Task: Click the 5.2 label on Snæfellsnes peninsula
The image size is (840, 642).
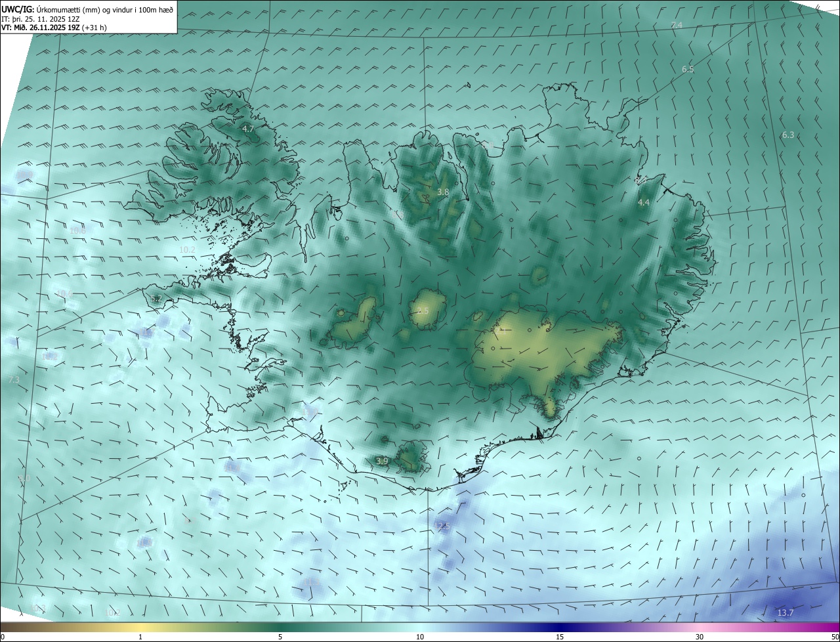Action: click(x=156, y=299)
